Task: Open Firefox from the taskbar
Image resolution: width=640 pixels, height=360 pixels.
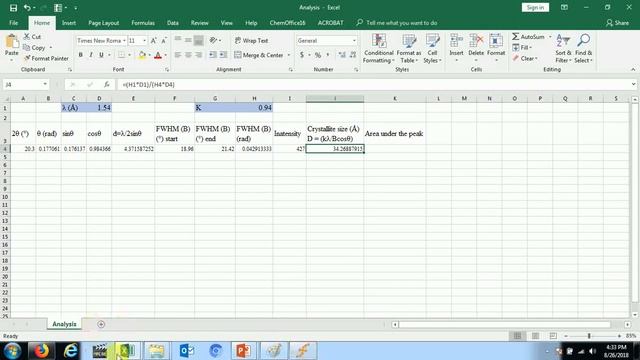Action: (41, 351)
